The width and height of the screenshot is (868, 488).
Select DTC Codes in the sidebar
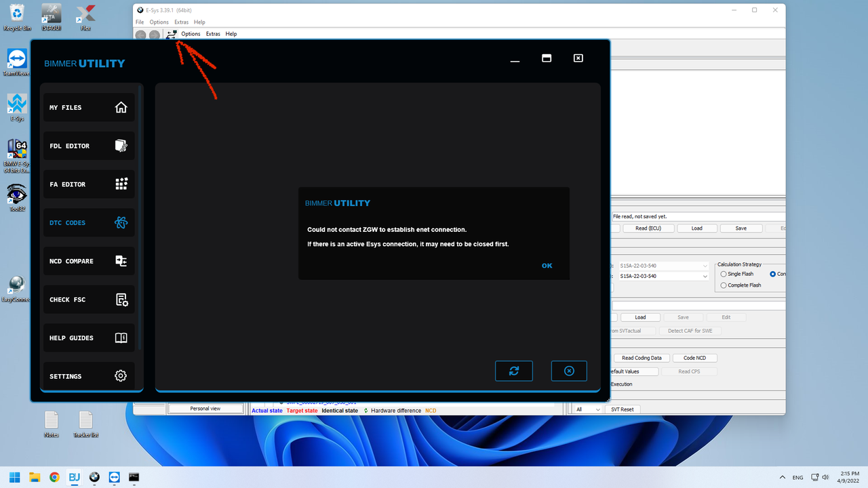coord(89,222)
